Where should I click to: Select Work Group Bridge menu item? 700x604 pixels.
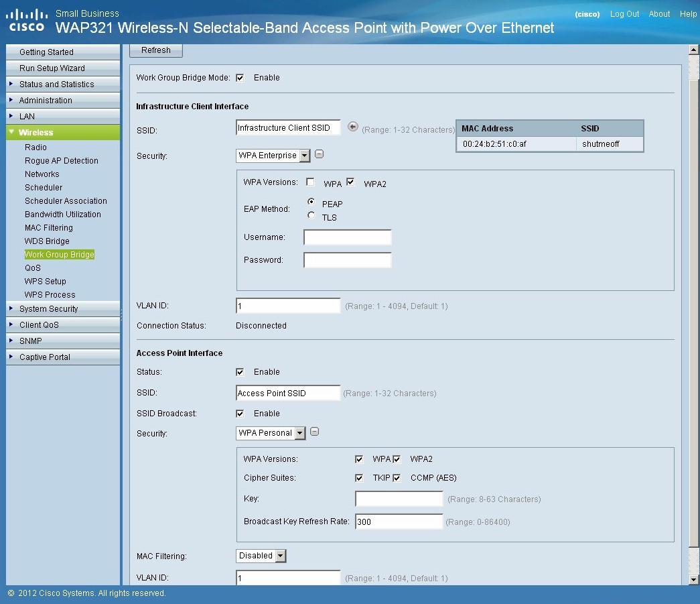tap(60, 255)
